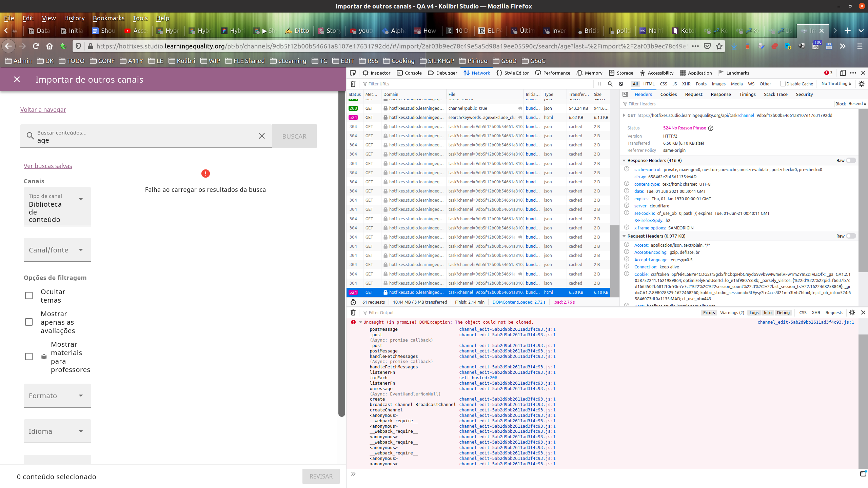The height and width of the screenshot is (488, 868).
Task: Click the Firefox home button
Action: pyautogui.click(x=50, y=46)
